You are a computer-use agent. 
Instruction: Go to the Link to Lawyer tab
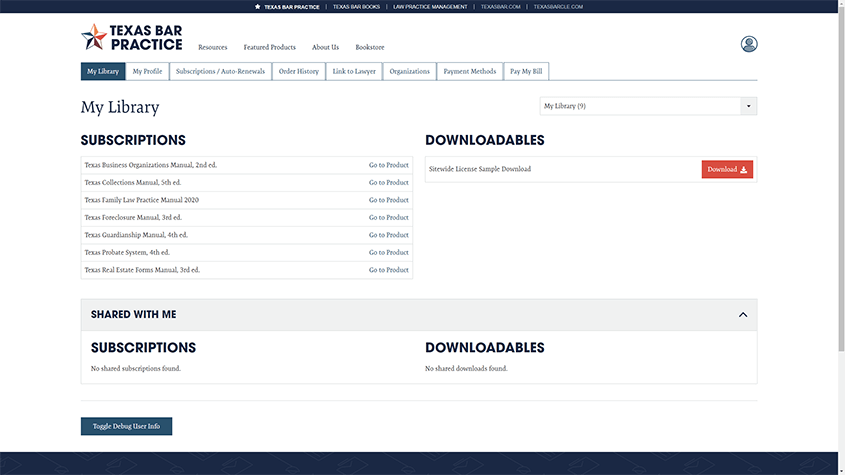tap(354, 71)
